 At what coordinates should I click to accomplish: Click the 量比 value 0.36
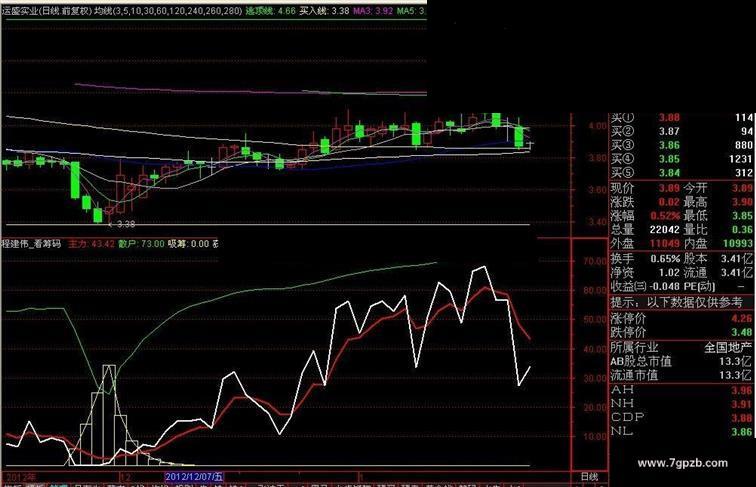[742, 230]
